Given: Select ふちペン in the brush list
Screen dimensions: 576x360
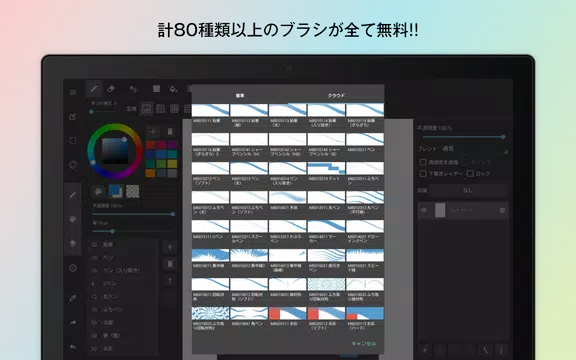Looking at the screenshot, I should [124, 310].
